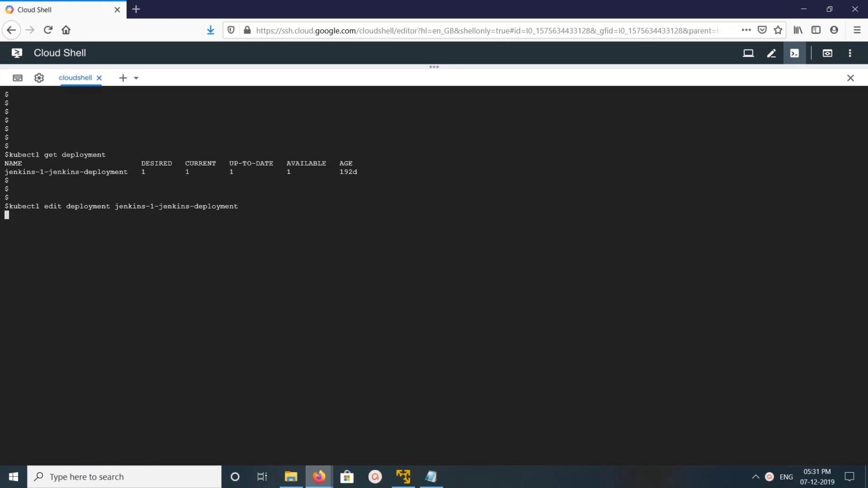Open the keyboard input icon on the terminal tab bar
The image size is (868, 488).
point(18,77)
